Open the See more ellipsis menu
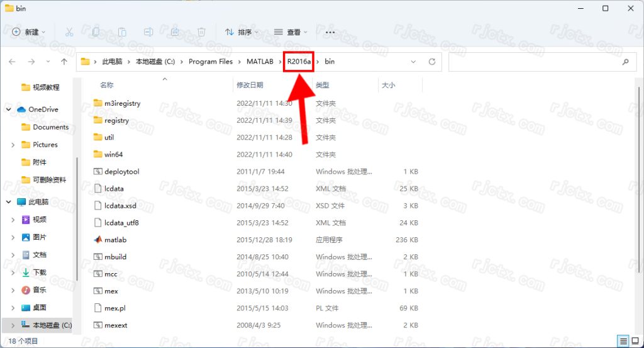The height and width of the screenshot is (348, 644). 330,32
